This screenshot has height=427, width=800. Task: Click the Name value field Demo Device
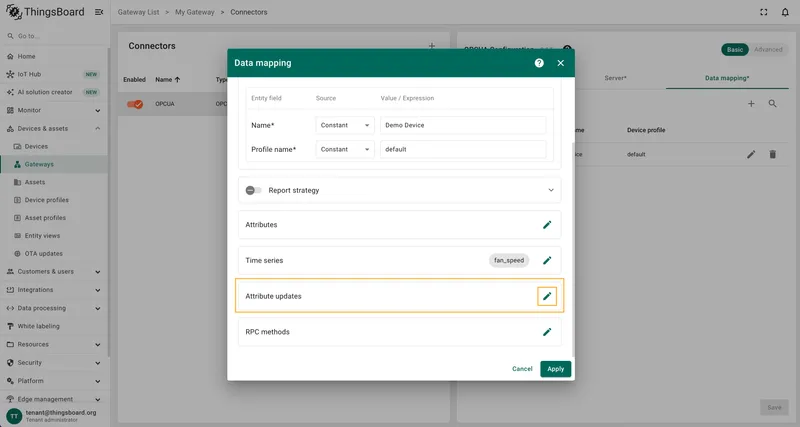click(x=463, y=125)
